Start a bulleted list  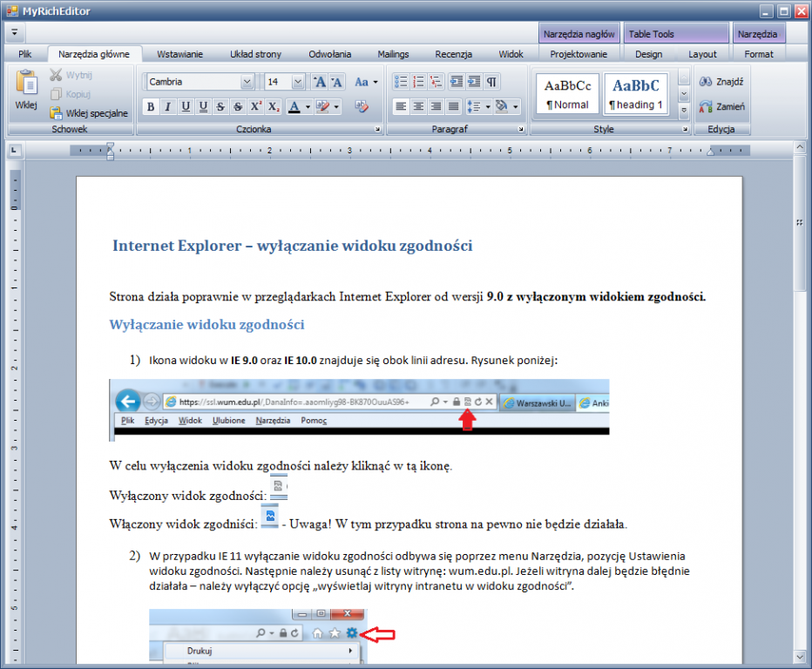[401, 82]
